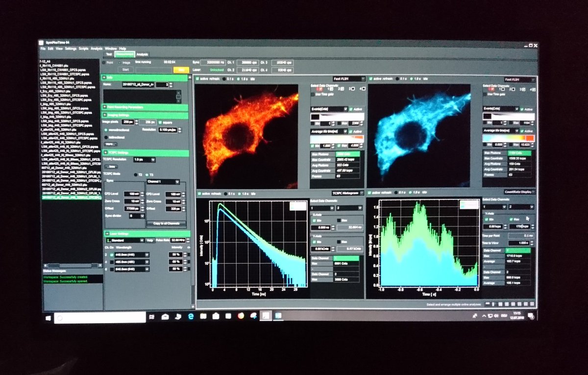
Task: Select monodirectional scanning option
Action: [105, 130]
